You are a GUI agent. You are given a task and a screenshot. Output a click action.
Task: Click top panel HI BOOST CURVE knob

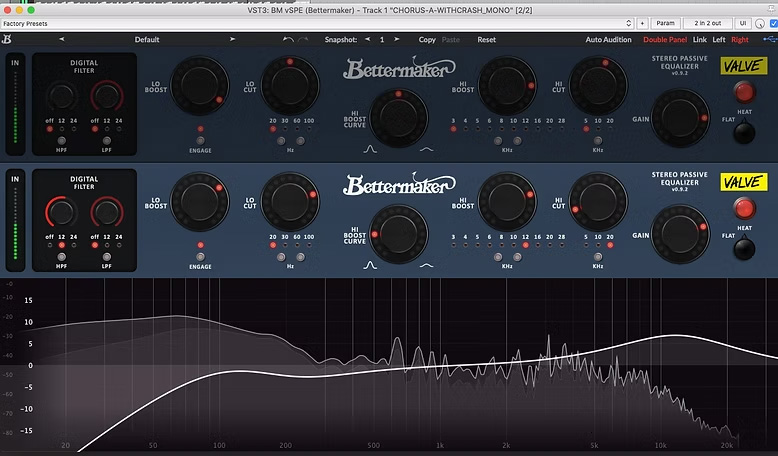398,118
